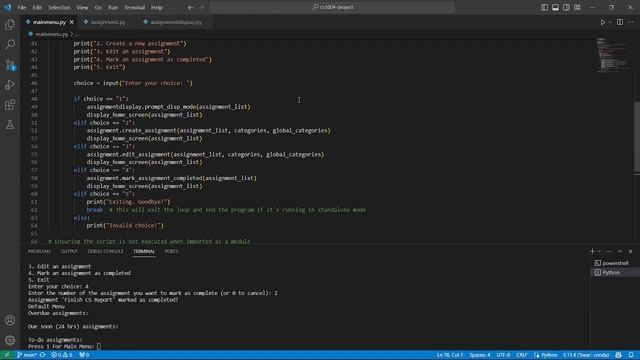This screenshot has width=640, height=360.
Task: Close the terminal panel
Action: 631,251
